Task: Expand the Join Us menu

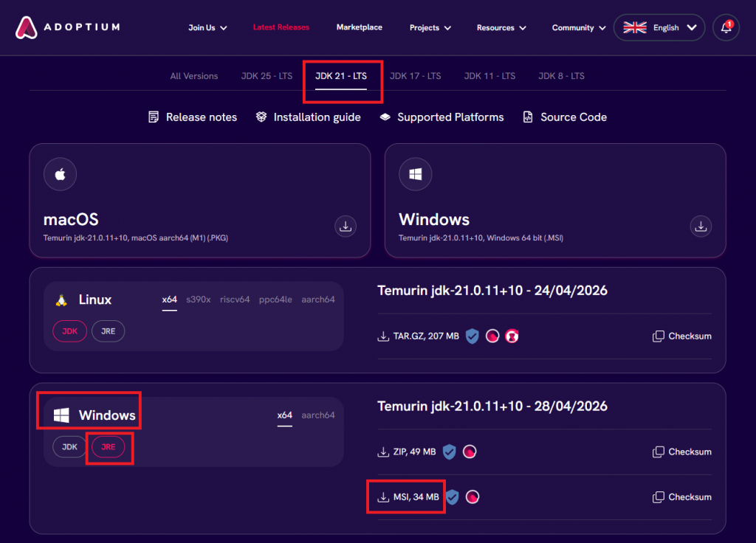Action: tap(207, 28)
